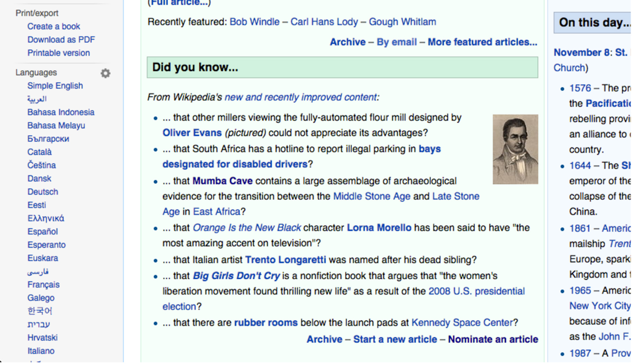Open the Trento Longaretti article
The height and width of the screenshot is (364, 632).
point(285,260)
